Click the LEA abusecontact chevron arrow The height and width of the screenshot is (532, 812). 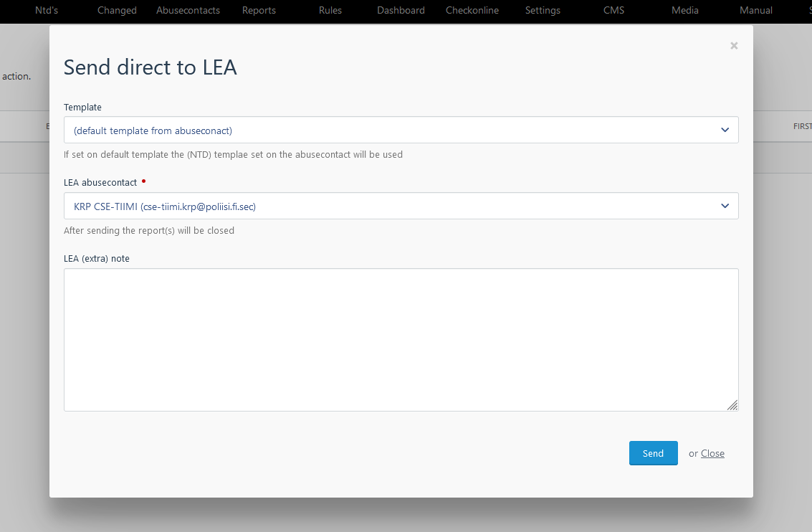(725, 206)
